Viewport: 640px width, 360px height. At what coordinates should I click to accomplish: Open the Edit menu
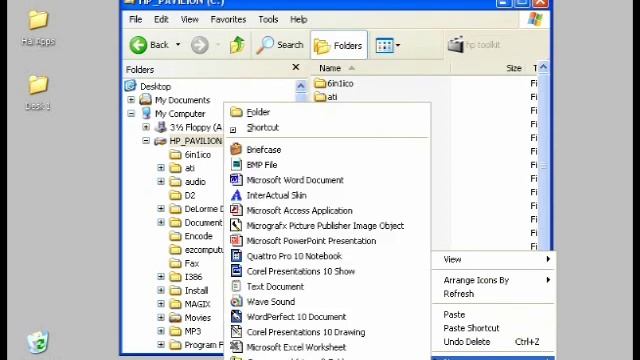(x=161, y=19)
